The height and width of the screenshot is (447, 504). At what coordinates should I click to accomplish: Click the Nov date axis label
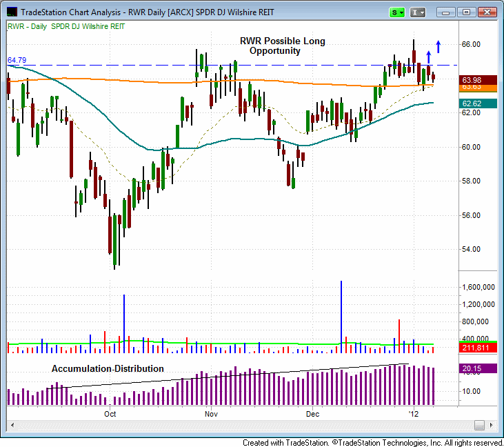coord(211,414)
